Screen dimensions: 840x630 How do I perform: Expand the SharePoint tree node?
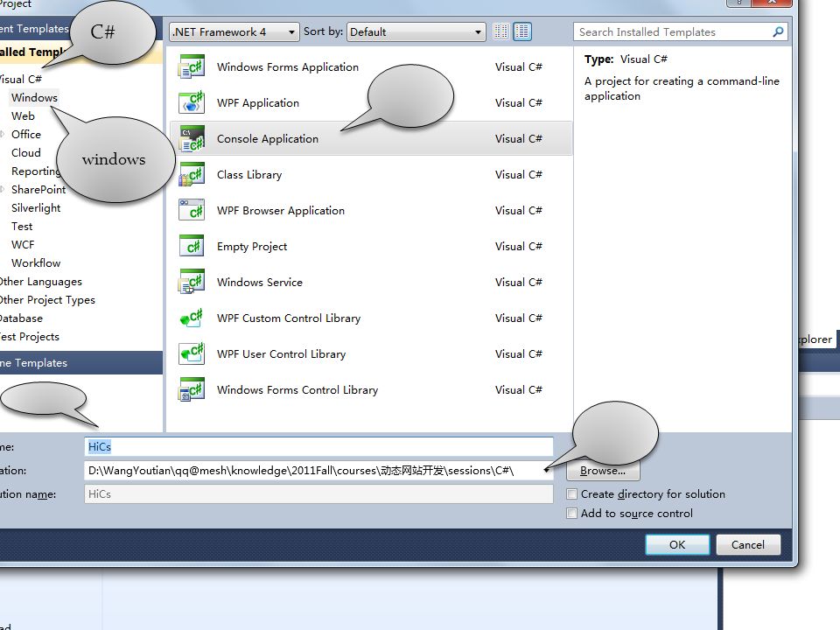click(3, 189)
